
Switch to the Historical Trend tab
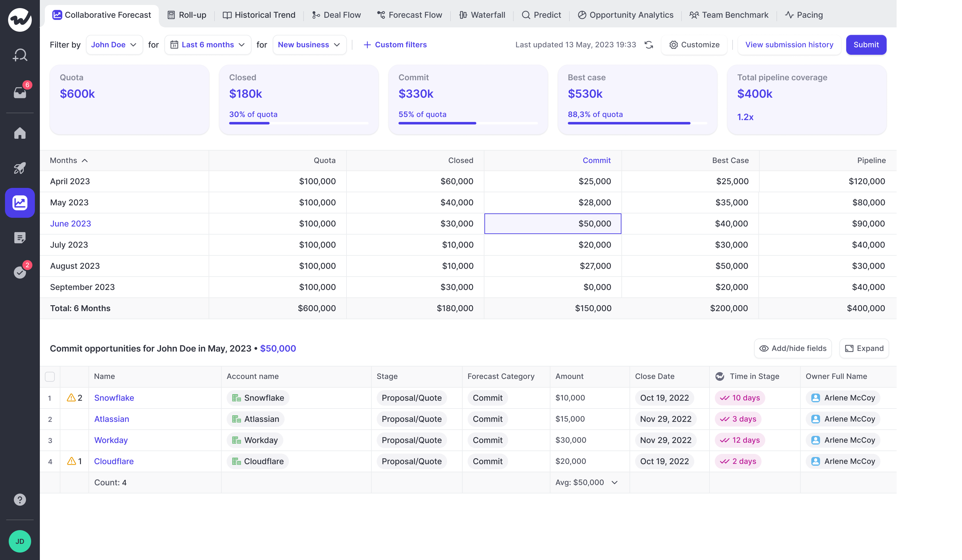(259, 15)
